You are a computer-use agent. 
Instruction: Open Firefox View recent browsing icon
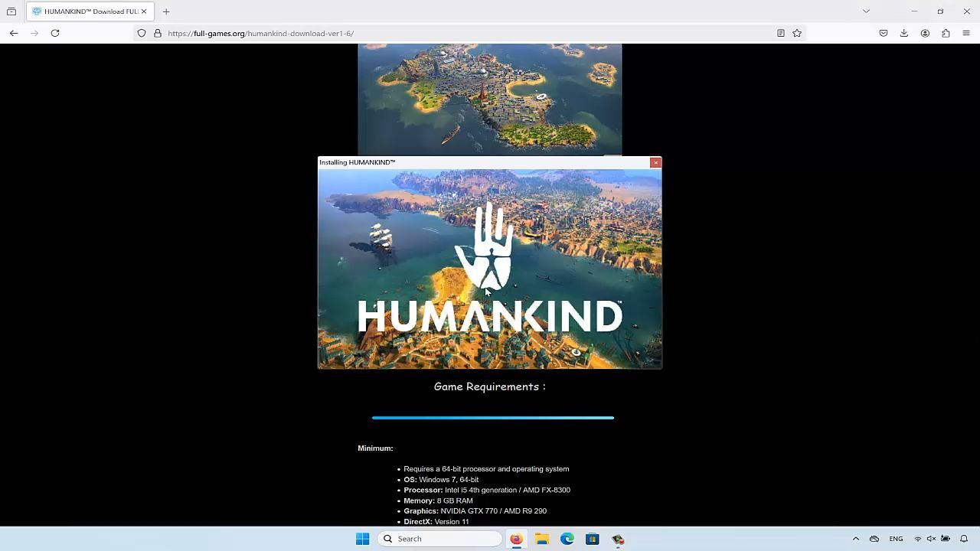coord(11,11)
